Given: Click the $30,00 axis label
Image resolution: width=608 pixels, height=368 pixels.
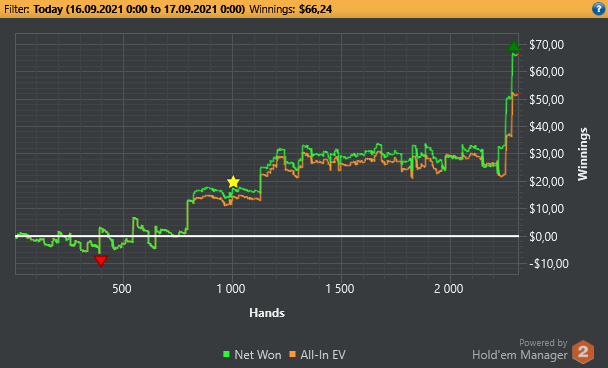Looking at the screenshot, I should pyautogui.click(x=547, y=154).
